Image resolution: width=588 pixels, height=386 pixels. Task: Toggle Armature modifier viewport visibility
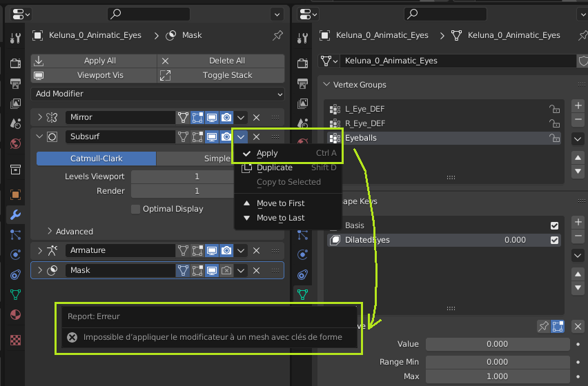(x=211, y=250)
